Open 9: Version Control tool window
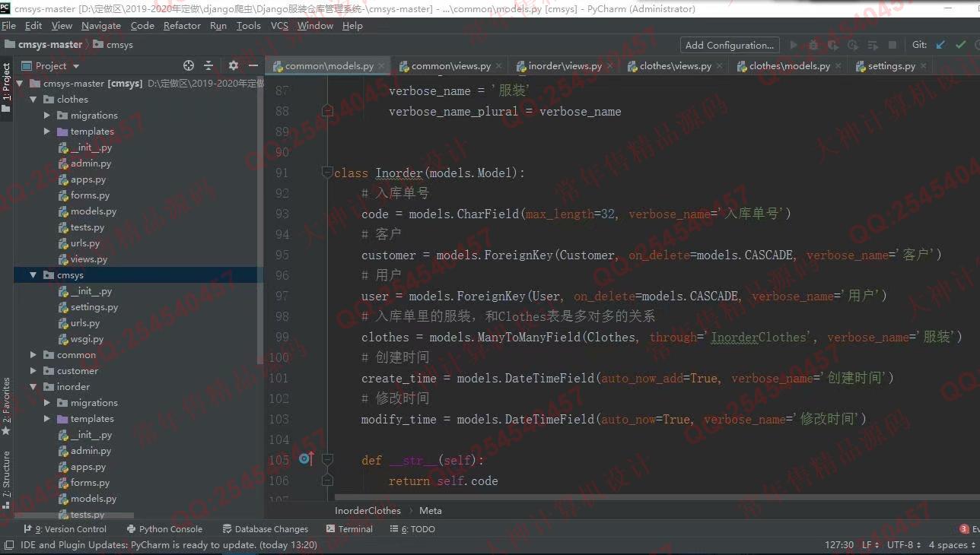Screen dimensions: 980x555 tap(65, 529)
